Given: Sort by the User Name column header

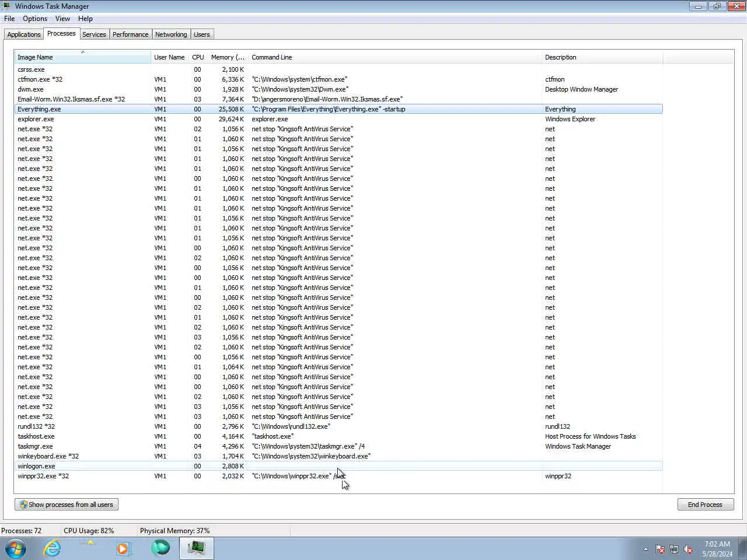Looking at the screenshot, I should click(169, 57).
